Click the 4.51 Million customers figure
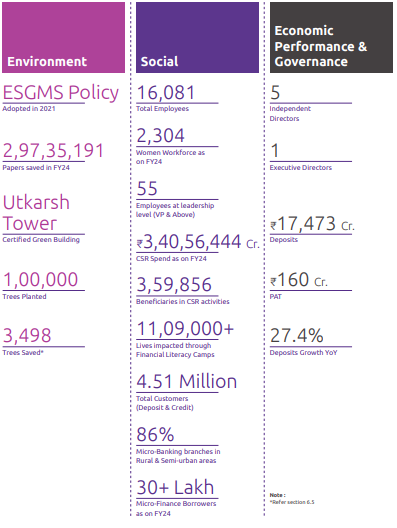 187,382
